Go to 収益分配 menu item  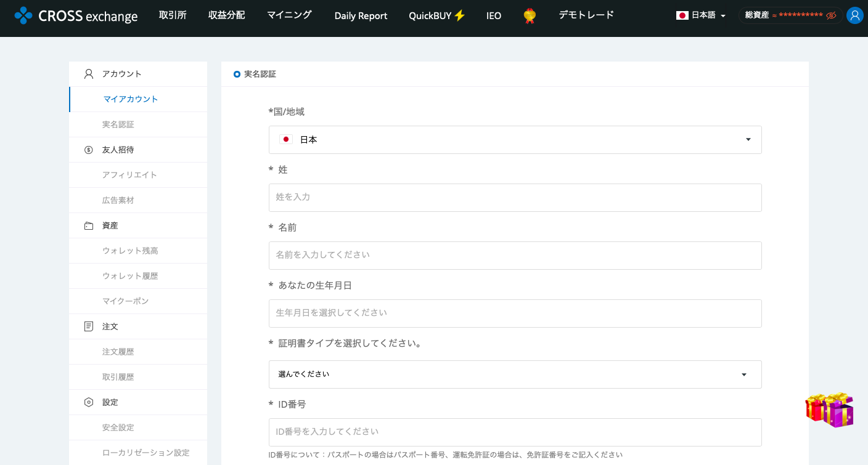click(x=226, y=15)
